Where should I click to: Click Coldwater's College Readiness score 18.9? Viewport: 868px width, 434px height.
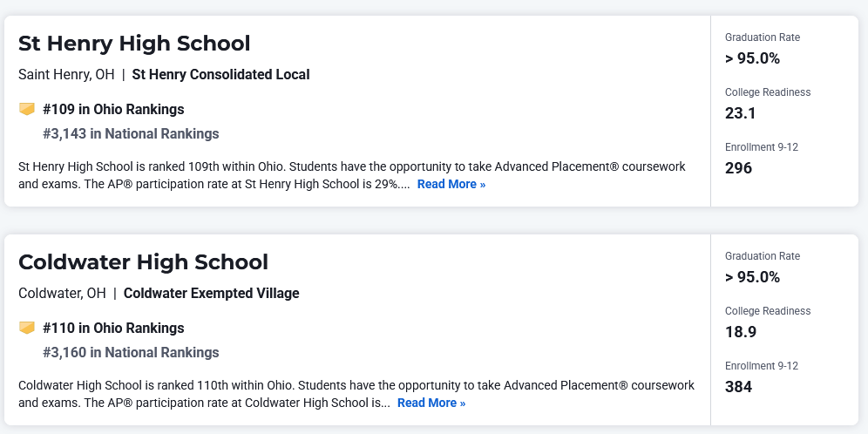tap(740, 332)
